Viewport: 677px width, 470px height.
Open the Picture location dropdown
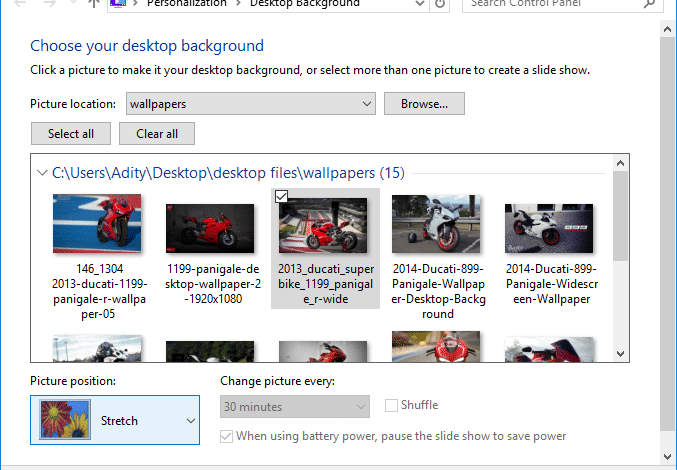251,104
